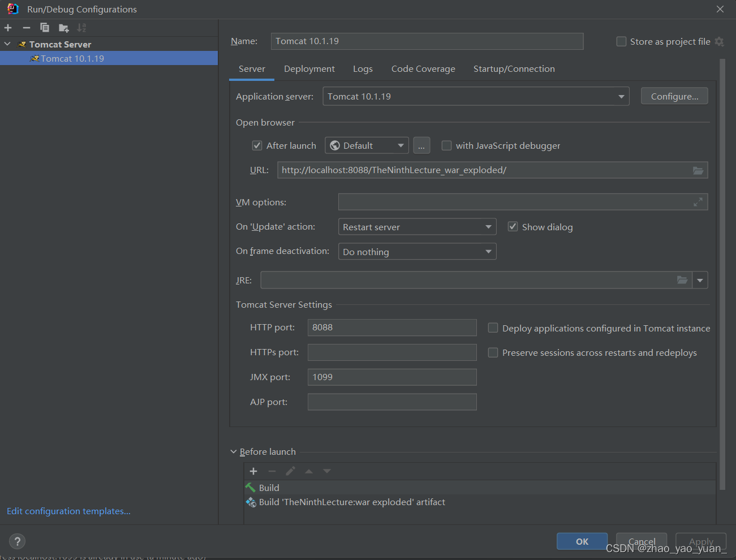The image size is (736, 560).
Task: Toggle the Show dialog checkbox
Action: (513, 227)
